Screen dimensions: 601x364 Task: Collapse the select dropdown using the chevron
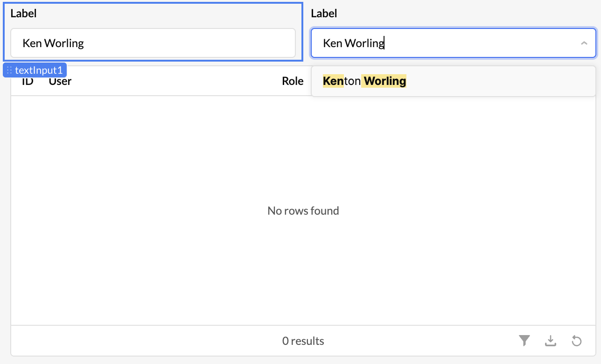coord(584,43)
